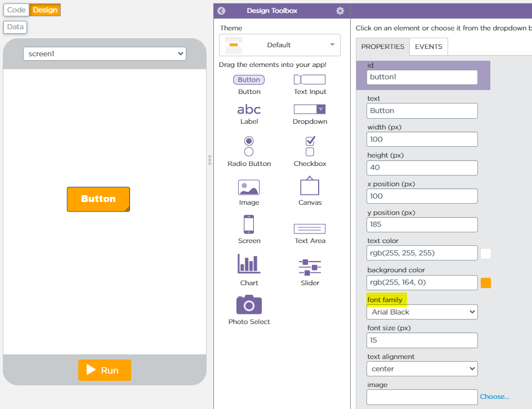The image size is (532, 409).
Task: Switch to Design mode toggle
Action: pos(45,10)
